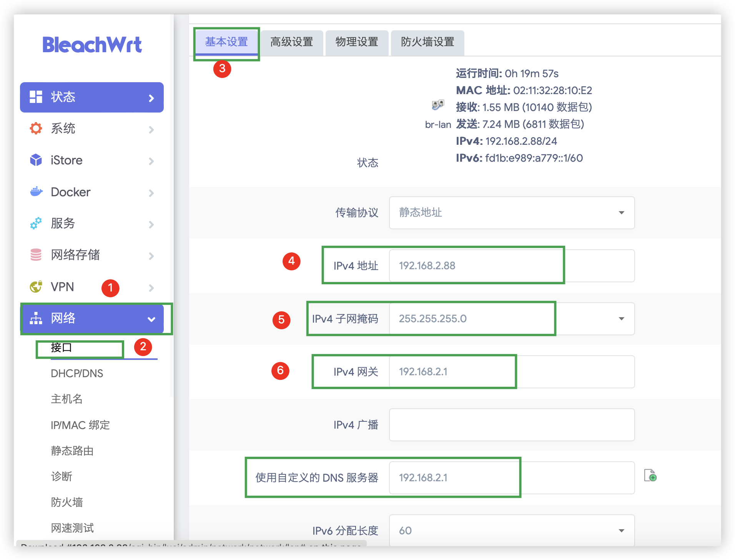The height and width of the screenshot is (560, 735).
Task: Click the Docker whale icon
Action: [36, 192]
